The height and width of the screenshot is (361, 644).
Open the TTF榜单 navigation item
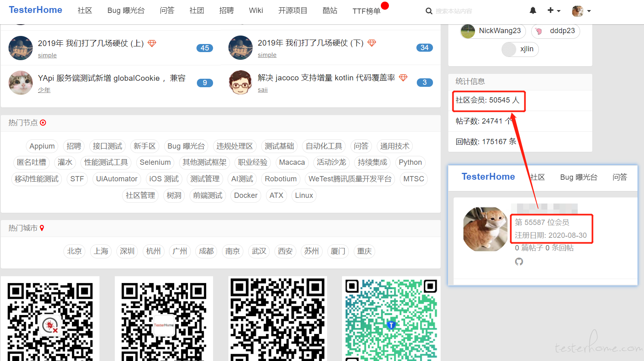(x=367, y=11)
